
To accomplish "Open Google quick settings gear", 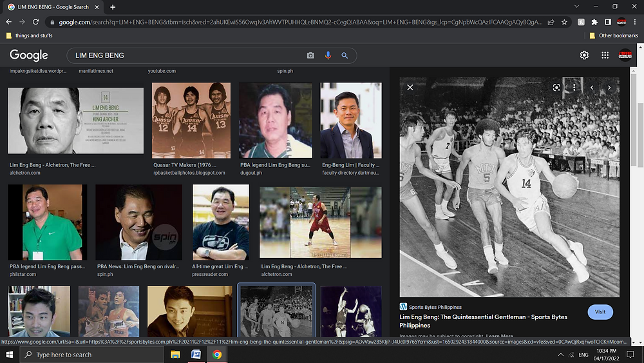I will [584, 55].
